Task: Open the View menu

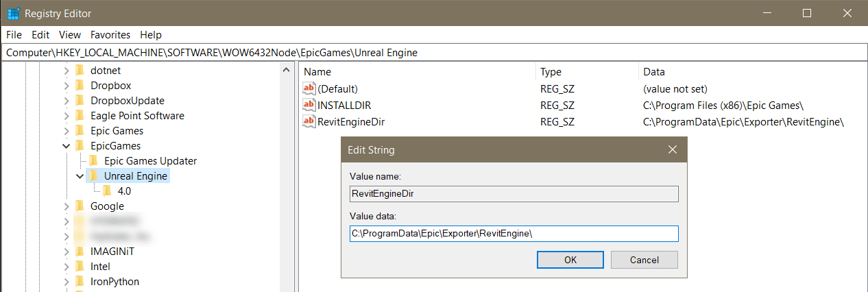Action: [70, 35]
